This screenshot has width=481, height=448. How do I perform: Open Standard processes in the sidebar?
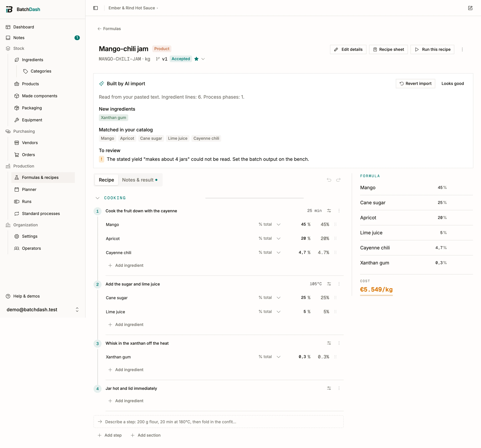click(41, 213)
